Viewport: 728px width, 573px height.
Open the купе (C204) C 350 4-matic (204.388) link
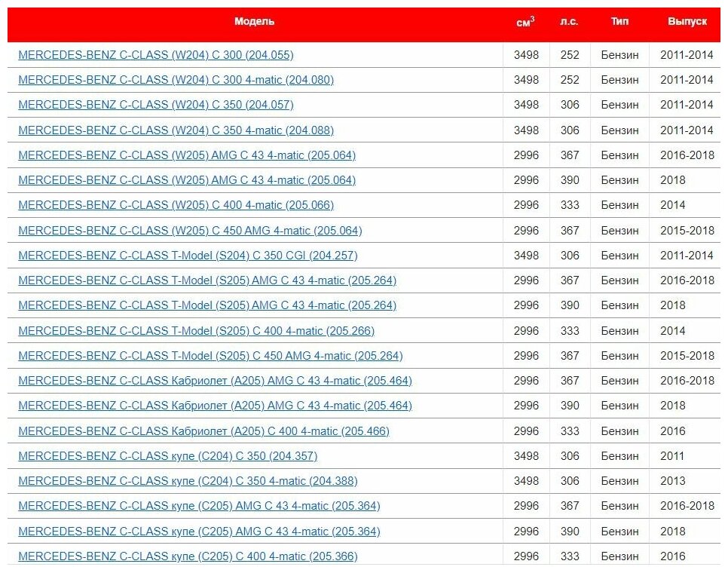(x=188, y=481)
